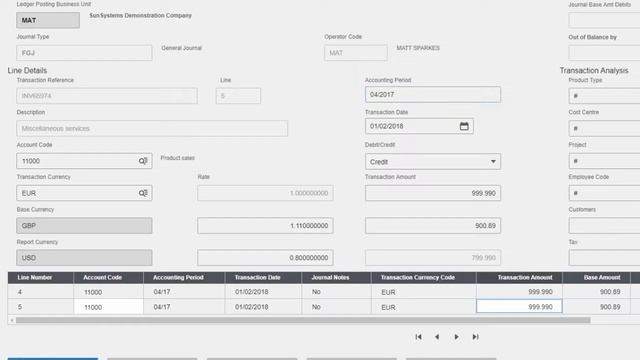640x360 pixels.
Task: Click currency code EUR in line 5
Action: pyautogui.click(x=424, y=307)
